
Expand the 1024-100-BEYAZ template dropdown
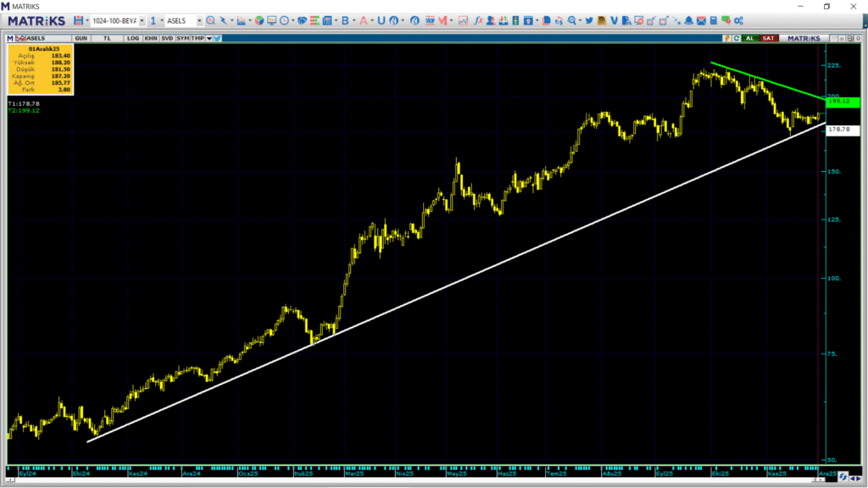[142, 20]
